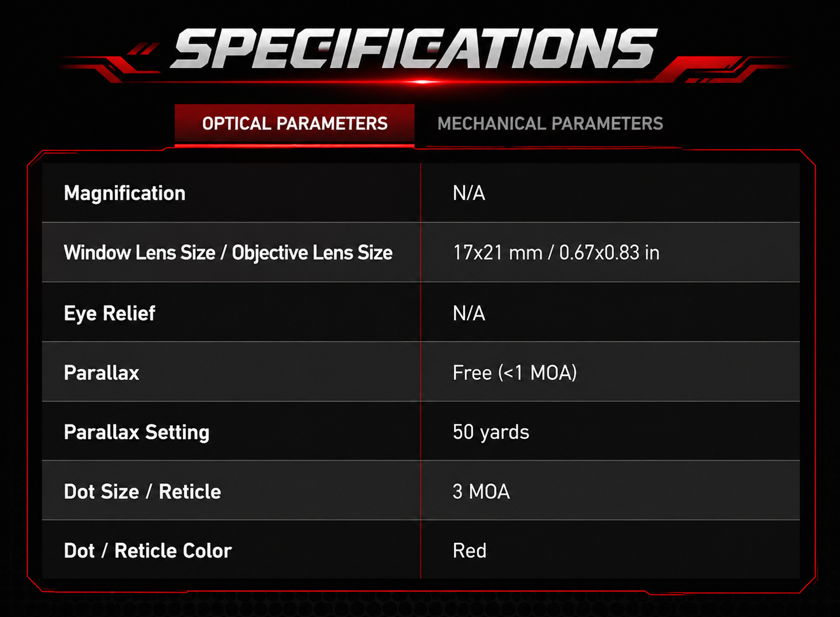Select the Parallax Setting row label
This screenshot has height=617, width=840.
tap(137, 432)
